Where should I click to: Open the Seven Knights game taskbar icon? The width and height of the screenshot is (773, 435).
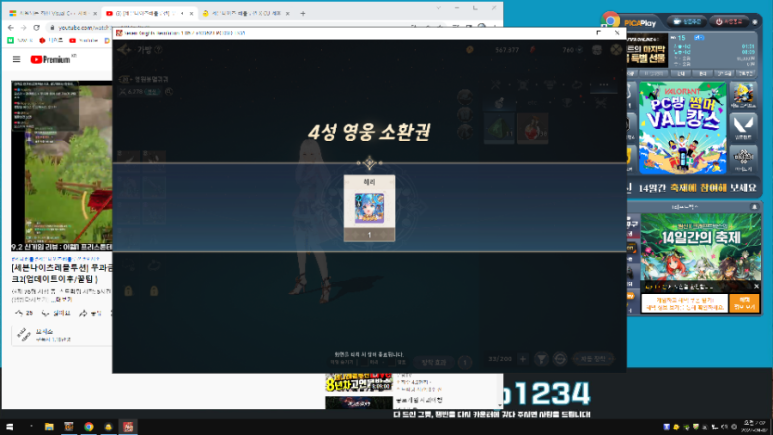[x=128, y=427]
